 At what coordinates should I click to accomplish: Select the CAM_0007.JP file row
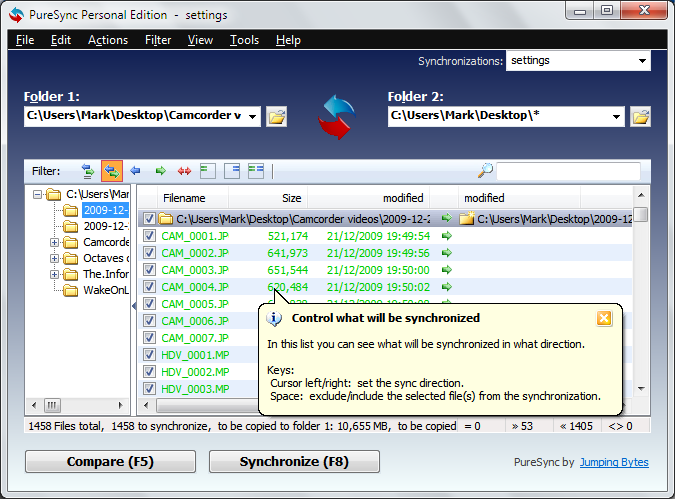195,338
